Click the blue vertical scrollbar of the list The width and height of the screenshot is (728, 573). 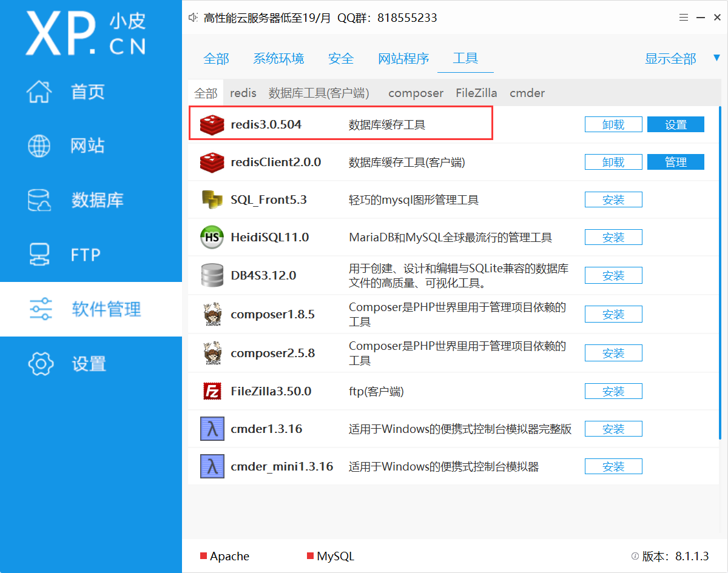(x=720, y=272)
